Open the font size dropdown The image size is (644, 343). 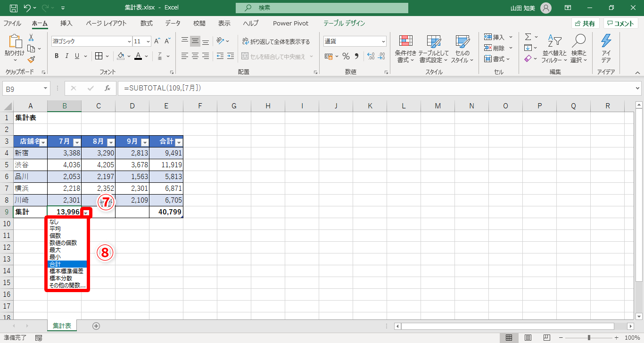(149, 41)
